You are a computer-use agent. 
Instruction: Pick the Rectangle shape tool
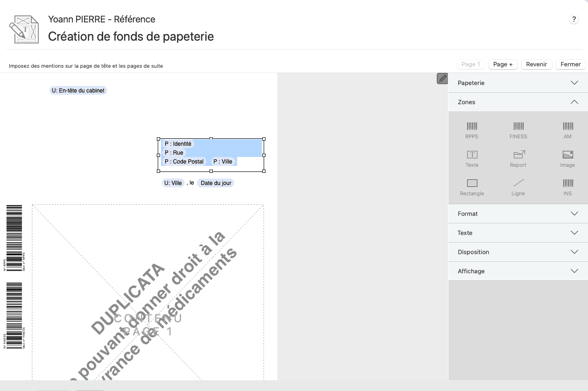tap(472, 187)
